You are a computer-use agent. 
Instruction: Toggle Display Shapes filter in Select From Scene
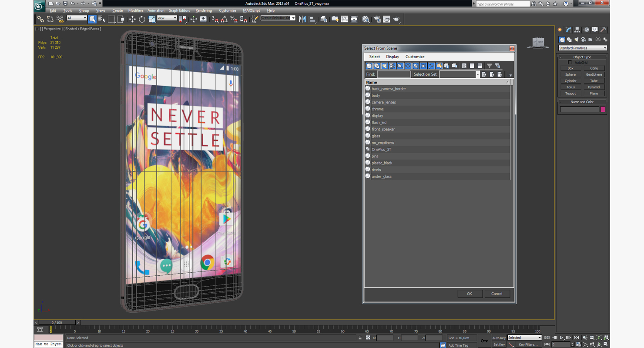click(377, 66)
